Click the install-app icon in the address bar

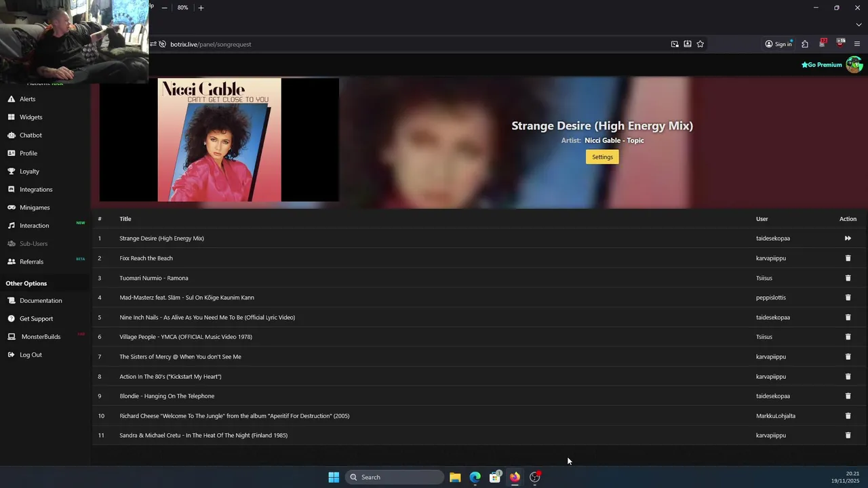(687, 44)
